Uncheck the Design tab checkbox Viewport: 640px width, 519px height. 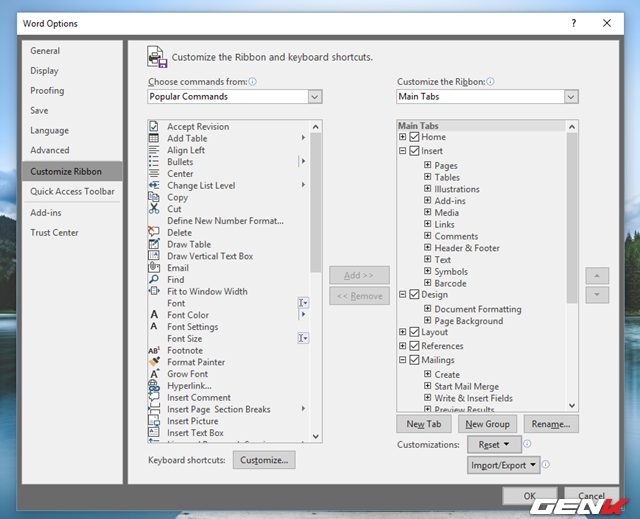tap(414, 294)
